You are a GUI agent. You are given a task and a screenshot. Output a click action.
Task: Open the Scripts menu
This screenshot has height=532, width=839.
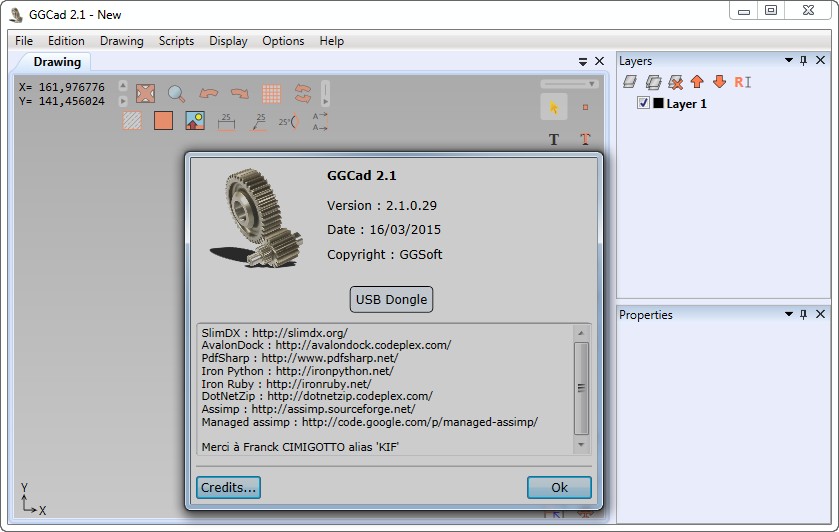(x=176, y=41)
